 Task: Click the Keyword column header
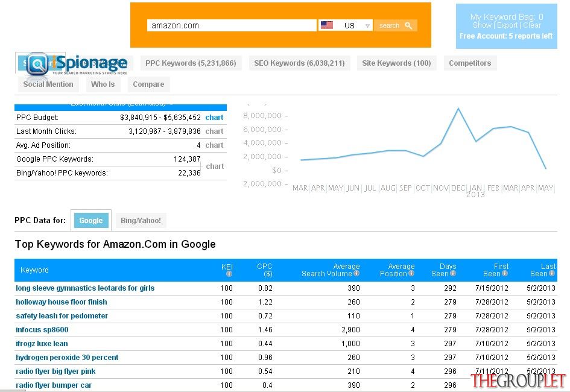click(34, 270)
